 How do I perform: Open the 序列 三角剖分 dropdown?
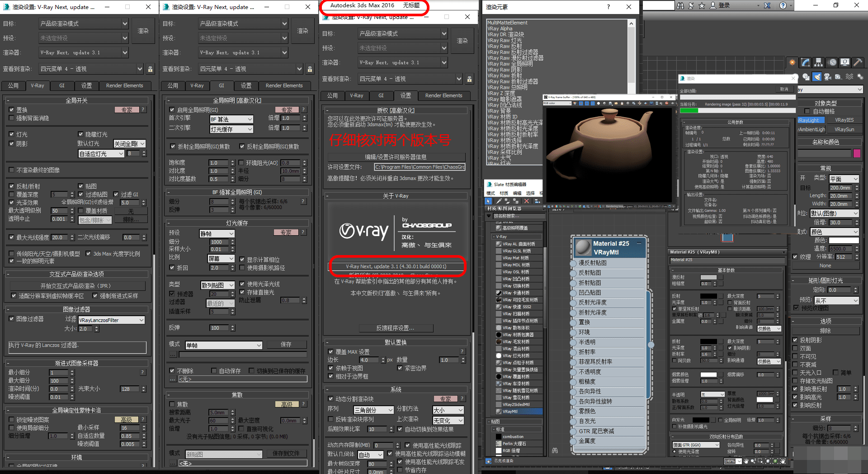[374, 410]
